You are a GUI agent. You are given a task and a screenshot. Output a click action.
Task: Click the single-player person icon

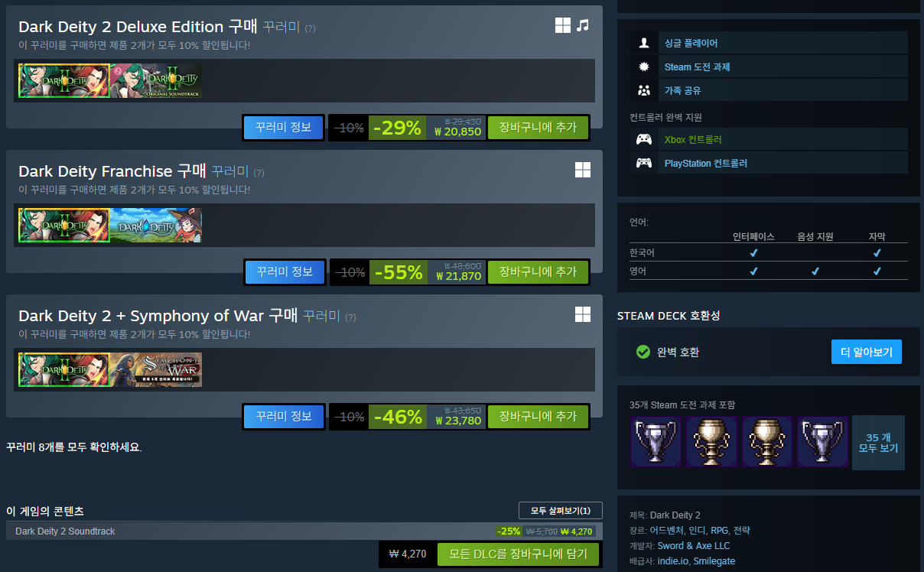[x=644, y=43]
